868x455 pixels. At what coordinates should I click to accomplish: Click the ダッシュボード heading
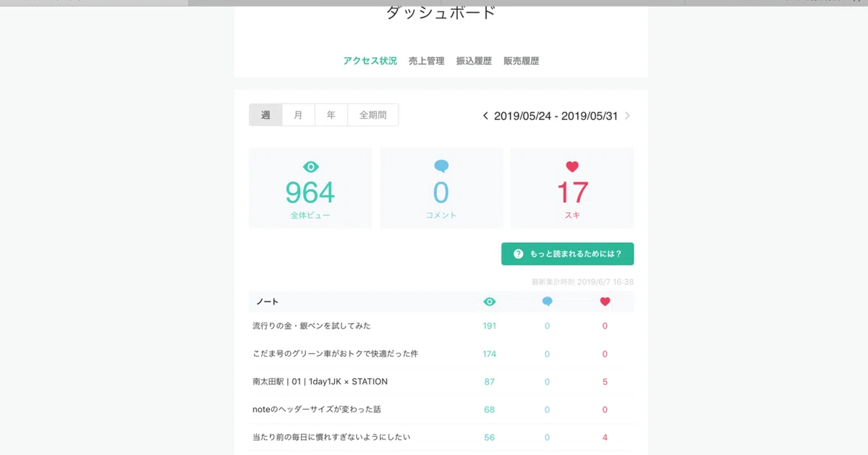coord(441,12)
